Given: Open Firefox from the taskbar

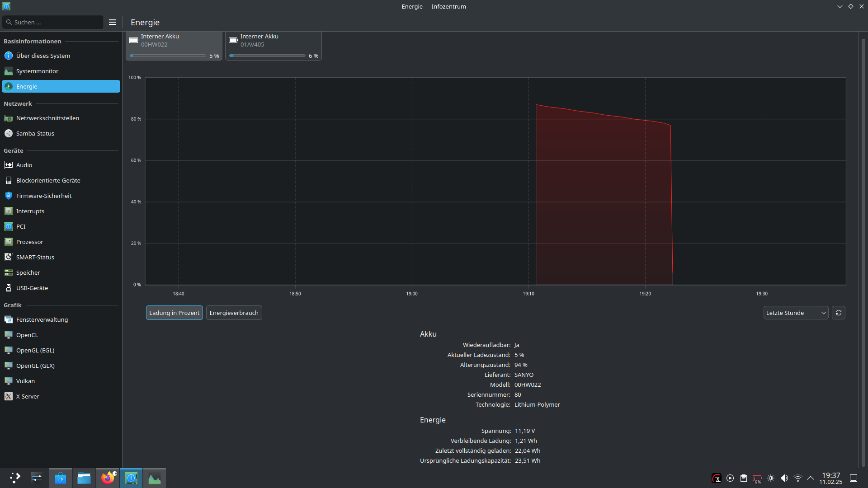Looking at the screenshot, I should click(x=108, y=478).
